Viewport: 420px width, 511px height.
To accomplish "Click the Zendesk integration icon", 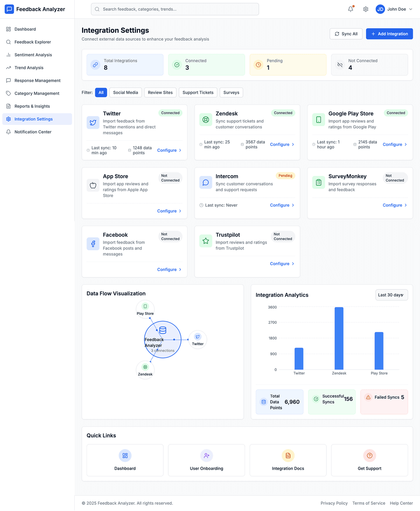I will pyautogui.click(x=205, y=119).
